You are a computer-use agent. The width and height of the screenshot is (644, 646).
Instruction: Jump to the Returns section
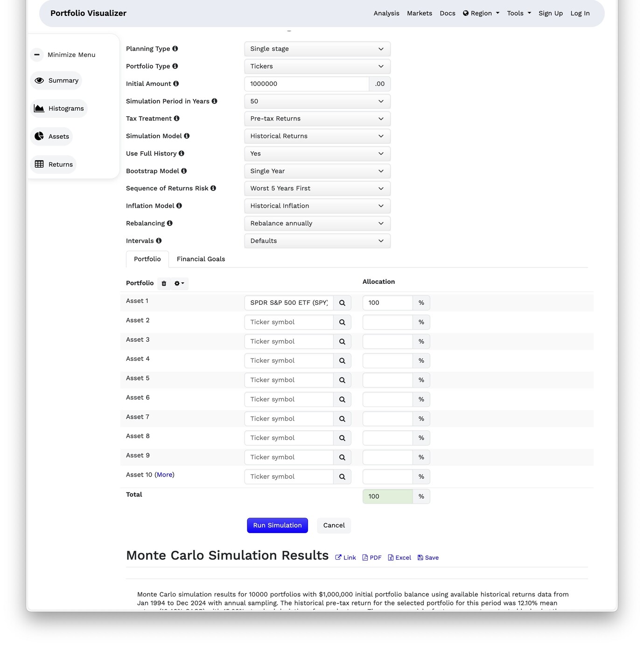click(x=53, y=165)
